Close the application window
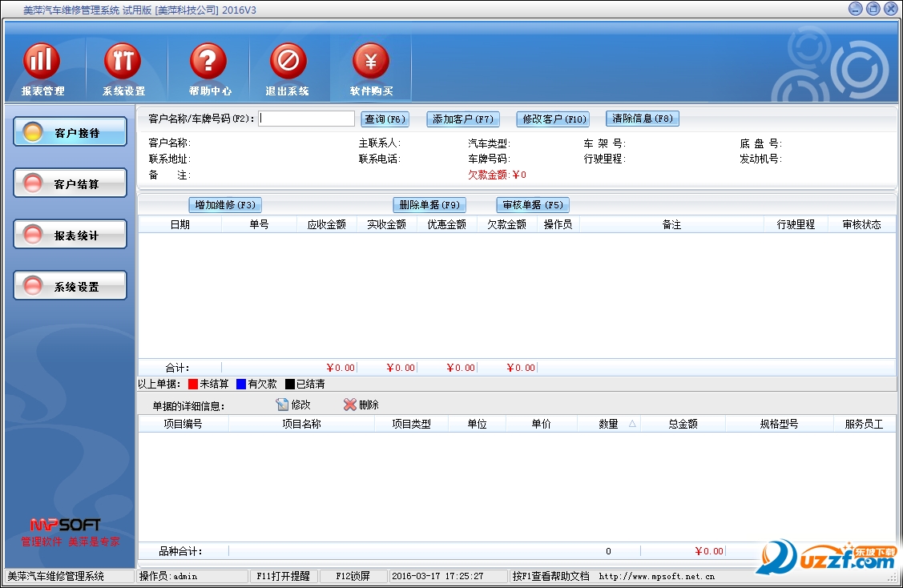 pyautogui.click(x=890, y=9)
